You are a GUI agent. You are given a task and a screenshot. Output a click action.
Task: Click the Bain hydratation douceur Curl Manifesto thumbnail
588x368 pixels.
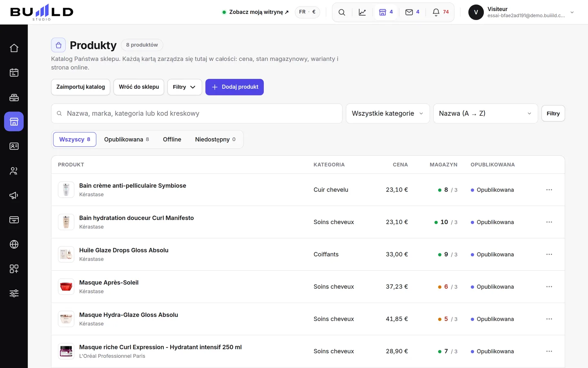pyautogui.click(x=66, y=222)
